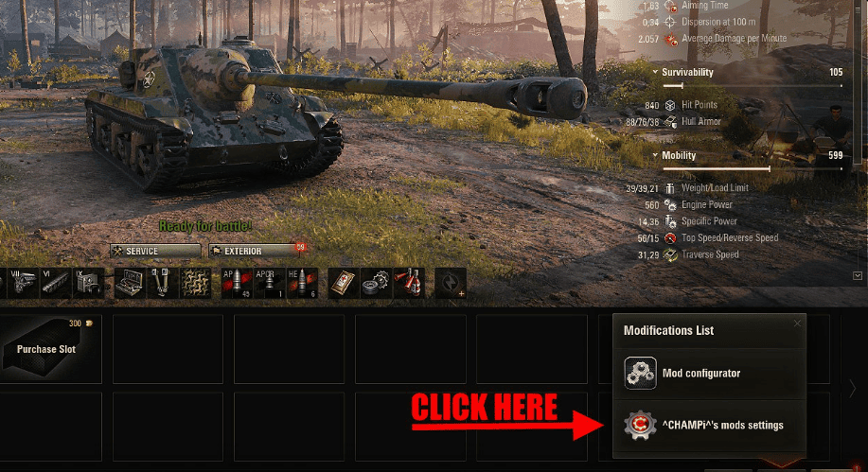Select the AP shell ammo slot
Image resolution: width=868 pixels, height=472 pixels.
[237, 284]
